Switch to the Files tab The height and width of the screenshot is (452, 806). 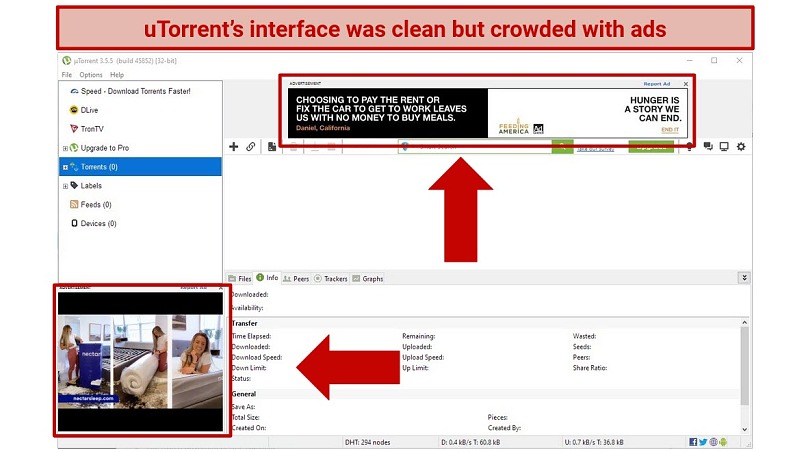click(x=240, y=278)
